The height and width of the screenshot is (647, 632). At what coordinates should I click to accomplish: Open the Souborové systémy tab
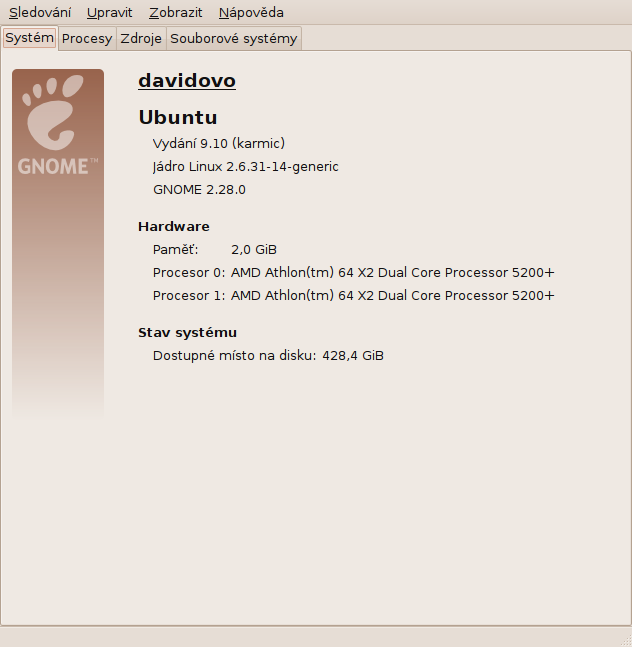tap(234, 39)
